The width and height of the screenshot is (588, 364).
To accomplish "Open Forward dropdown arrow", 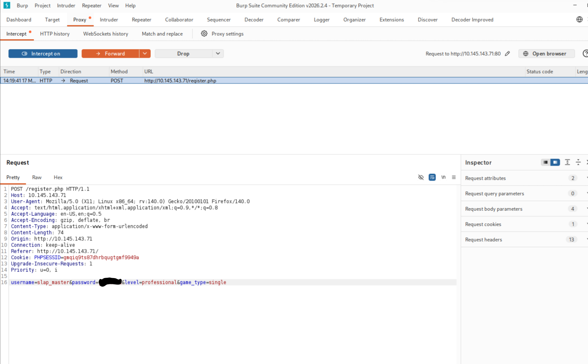I will (145, 54).
